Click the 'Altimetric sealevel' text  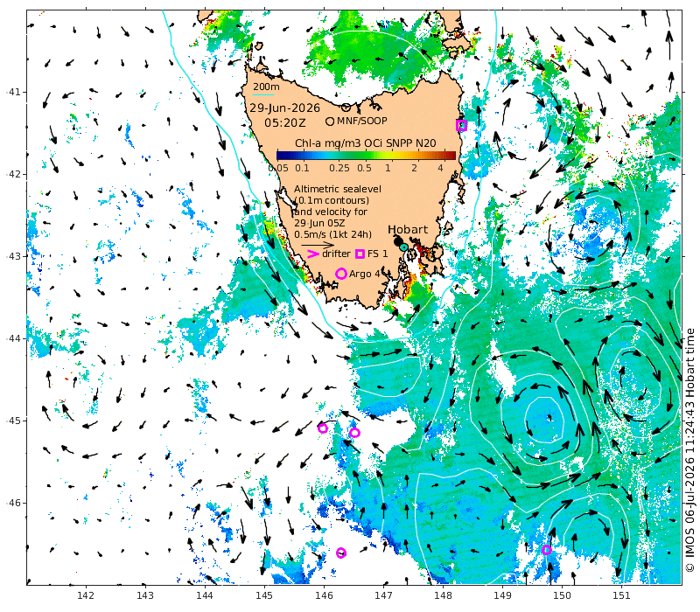pos(337,189)
